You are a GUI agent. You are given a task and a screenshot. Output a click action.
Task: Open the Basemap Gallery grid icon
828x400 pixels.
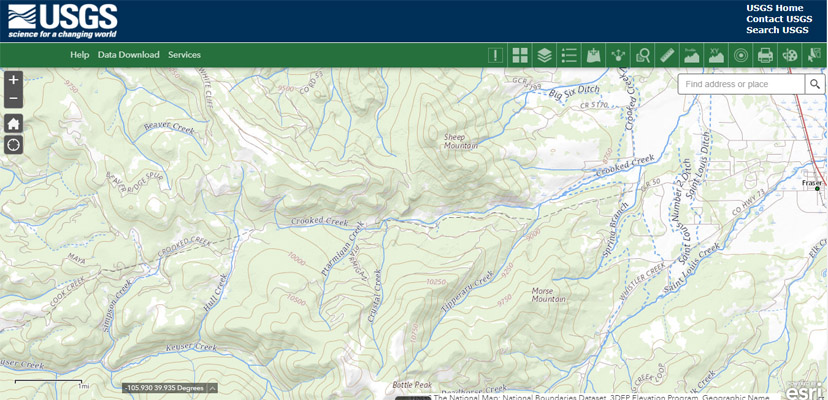[520, 55]
